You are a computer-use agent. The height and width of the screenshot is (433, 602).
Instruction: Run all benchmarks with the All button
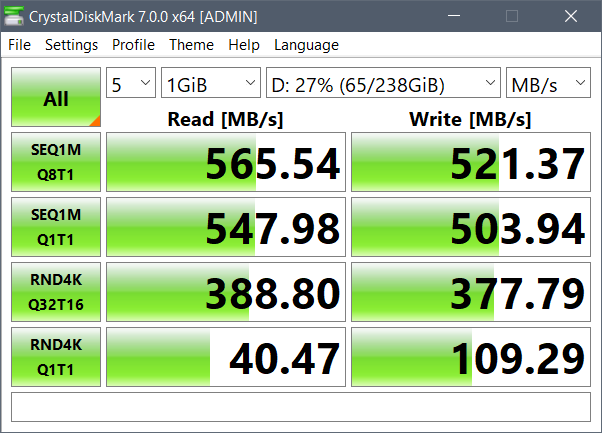(x=56, y=97)
